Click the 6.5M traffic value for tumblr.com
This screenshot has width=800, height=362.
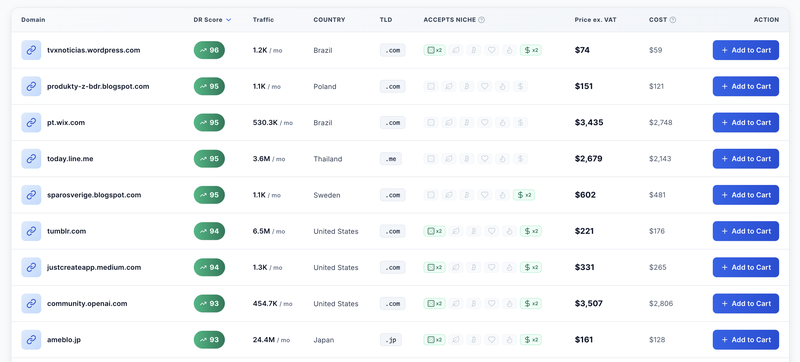269,231
